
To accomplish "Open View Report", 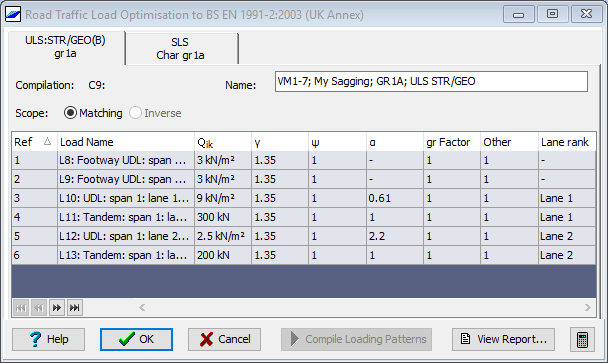I will 503,339.
